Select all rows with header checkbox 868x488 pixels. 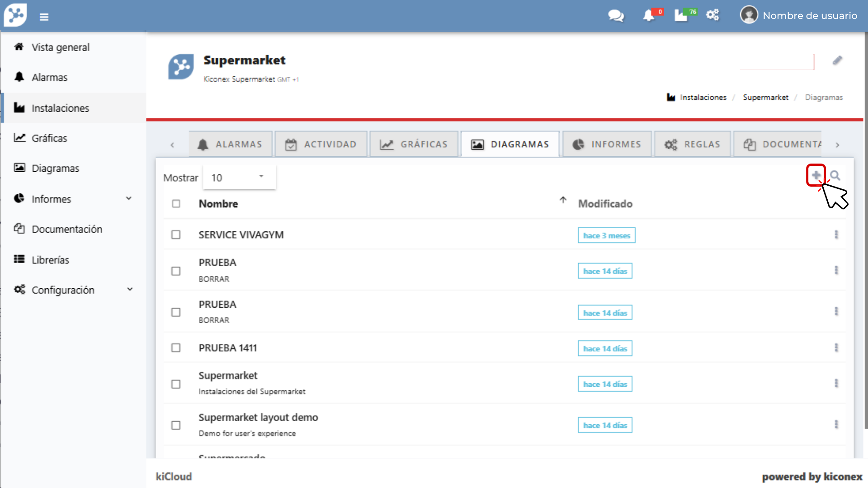coord(176,204)
